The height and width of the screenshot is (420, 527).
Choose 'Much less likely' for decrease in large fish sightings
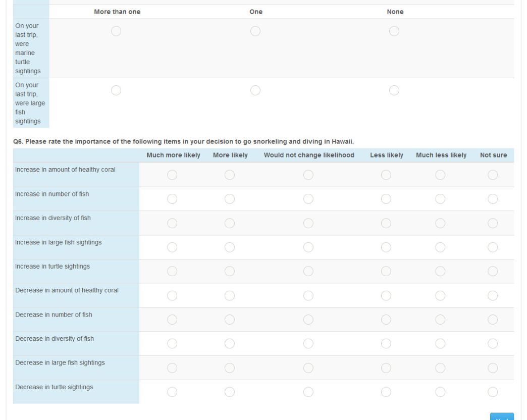pos(440,368)
